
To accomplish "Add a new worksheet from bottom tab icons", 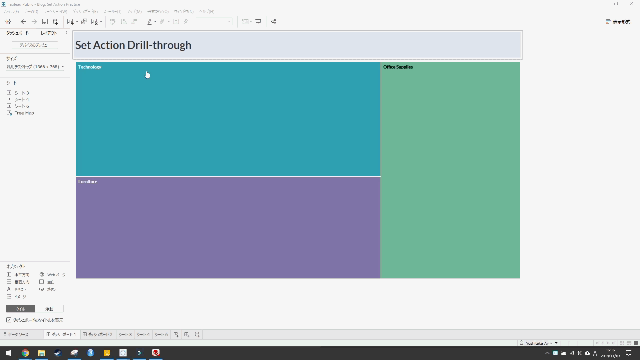I will click(x=176, y=334).
